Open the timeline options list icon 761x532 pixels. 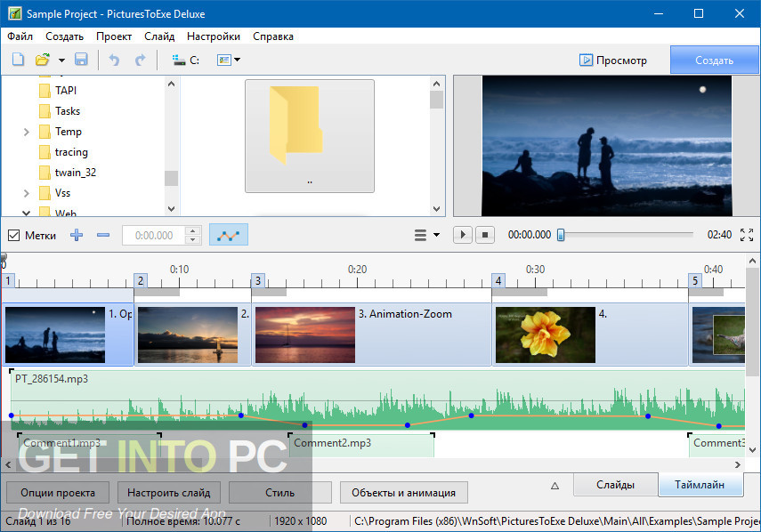[420, 235]
